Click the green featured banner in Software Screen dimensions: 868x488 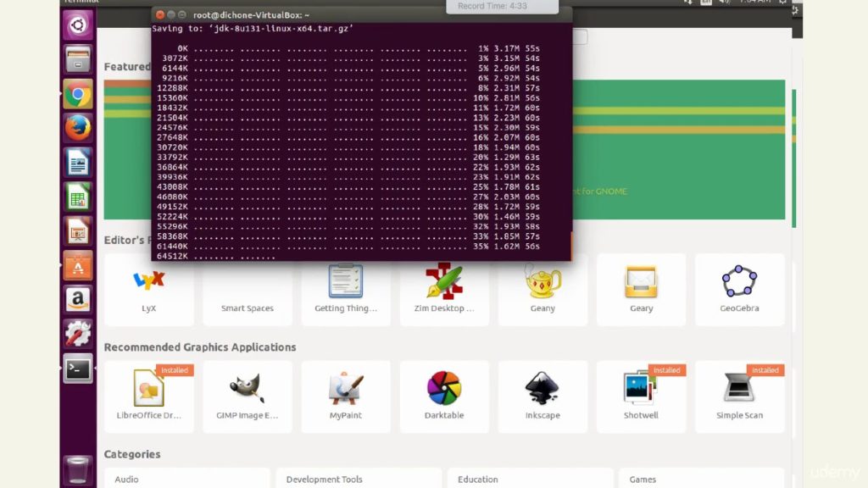[x=678, y=149]
